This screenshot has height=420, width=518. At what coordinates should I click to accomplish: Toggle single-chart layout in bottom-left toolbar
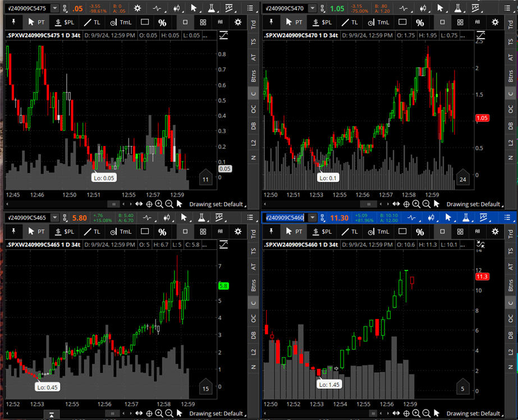pyautogui.click(x=185, y=232)
